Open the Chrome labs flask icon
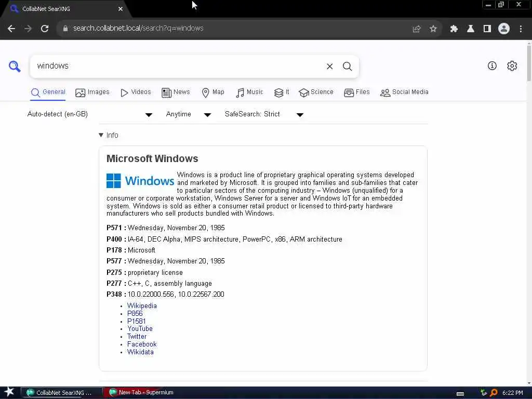 point(471,29)
